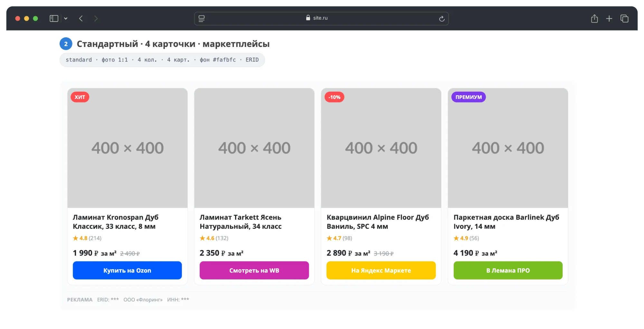Viewport: 644px width, 329px height.
Task: Open the Reader view icon in address bar
Action: (x=202, y=18)
